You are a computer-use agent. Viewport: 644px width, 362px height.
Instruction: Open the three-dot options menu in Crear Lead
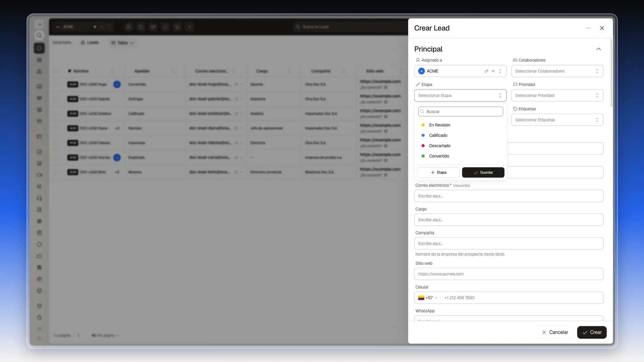pyautogui.click(x=588, y=28)
